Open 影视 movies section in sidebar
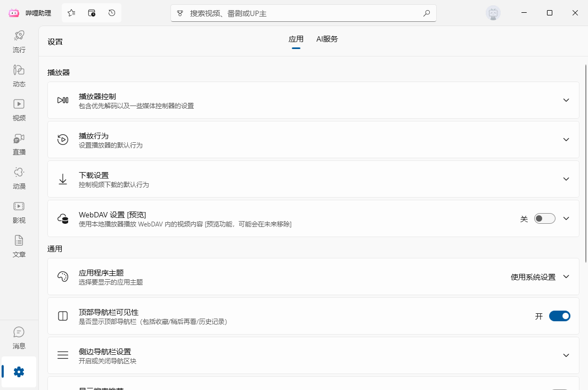The width and height of the screenshot is (588, 390). [x=19, y=212]
